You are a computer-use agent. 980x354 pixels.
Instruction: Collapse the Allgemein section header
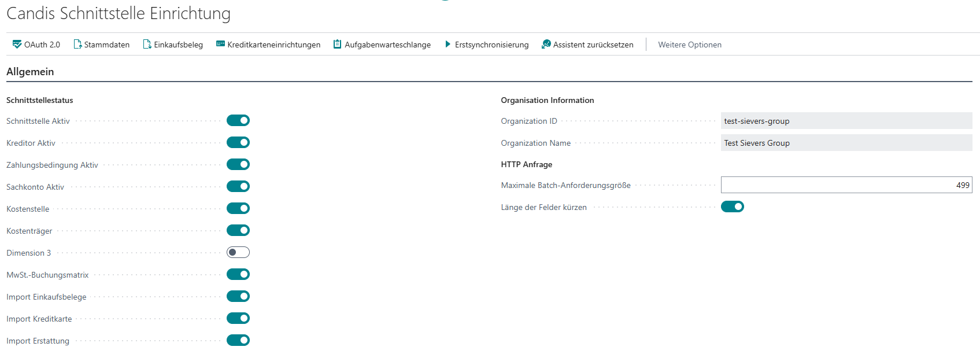coord(30,72)
